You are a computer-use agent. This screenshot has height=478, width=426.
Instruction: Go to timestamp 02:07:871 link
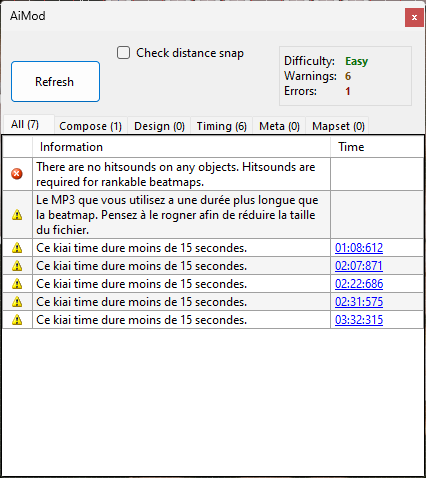(x=359, y=266)
